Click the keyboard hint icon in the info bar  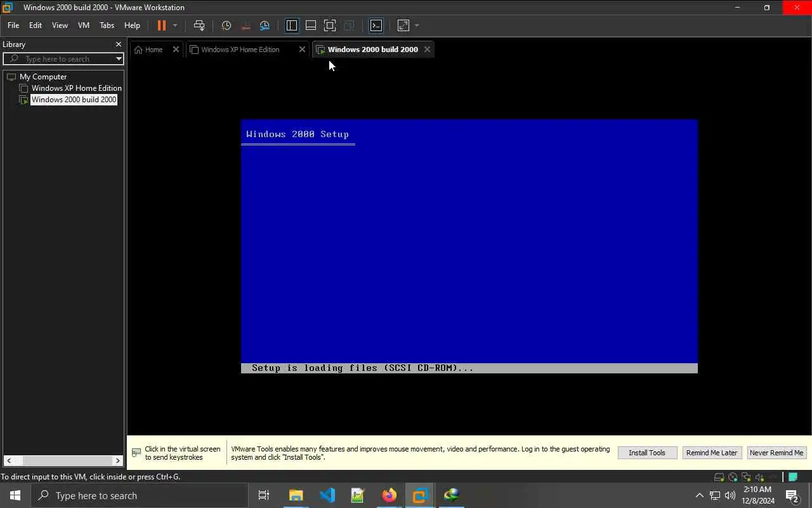(136, 453)
